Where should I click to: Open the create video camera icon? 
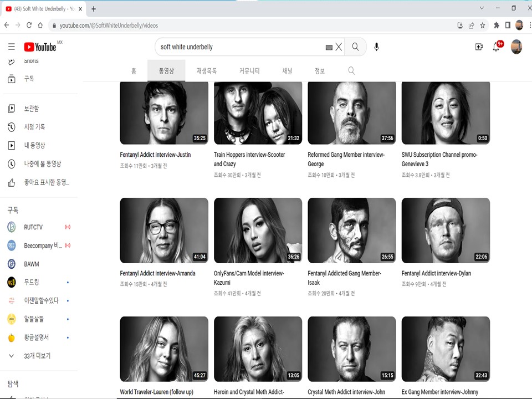click(479, 47)
